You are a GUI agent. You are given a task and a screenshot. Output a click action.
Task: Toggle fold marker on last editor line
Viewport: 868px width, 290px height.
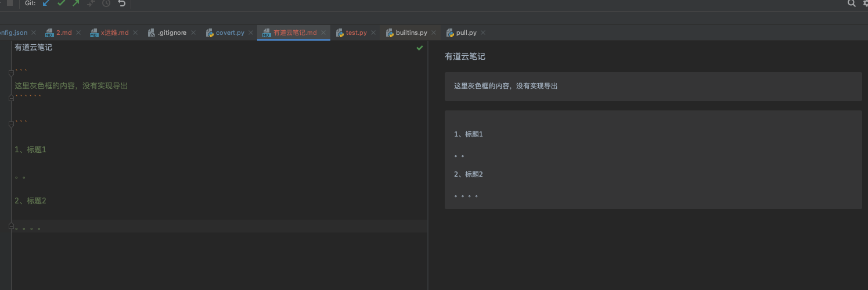click(x=11, y=226)
